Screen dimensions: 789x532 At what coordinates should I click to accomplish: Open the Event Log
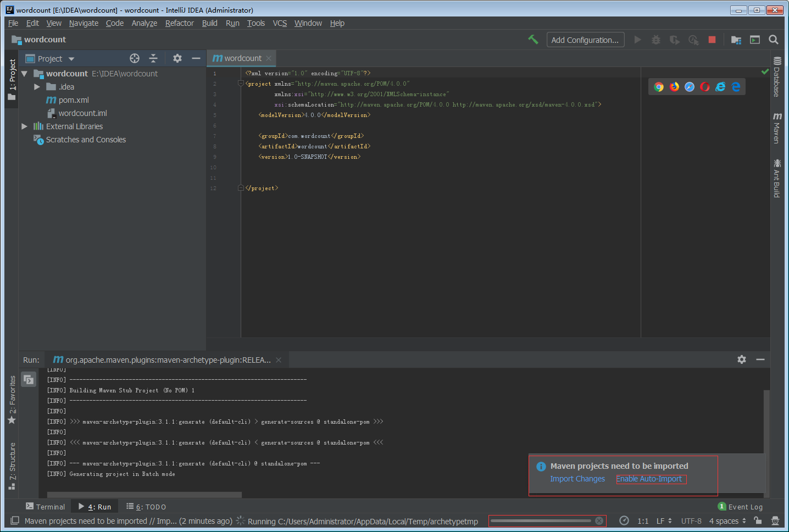click(x=740, y=507)
